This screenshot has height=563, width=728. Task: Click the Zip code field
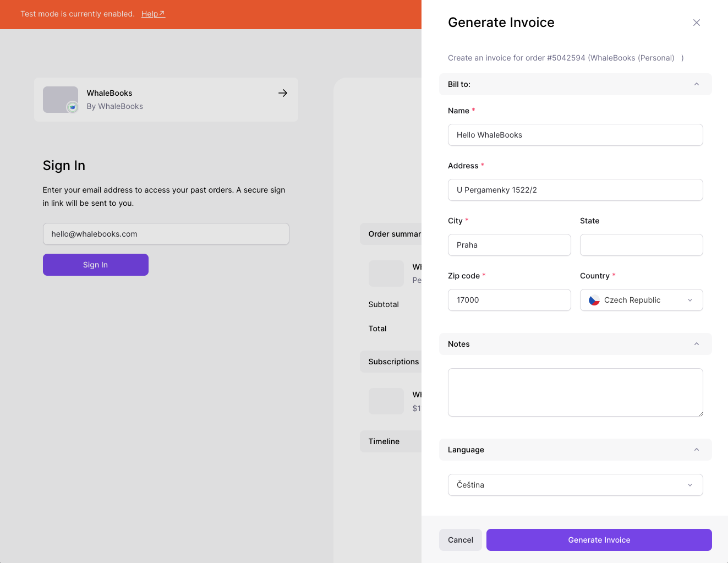(x=510, y=300)
